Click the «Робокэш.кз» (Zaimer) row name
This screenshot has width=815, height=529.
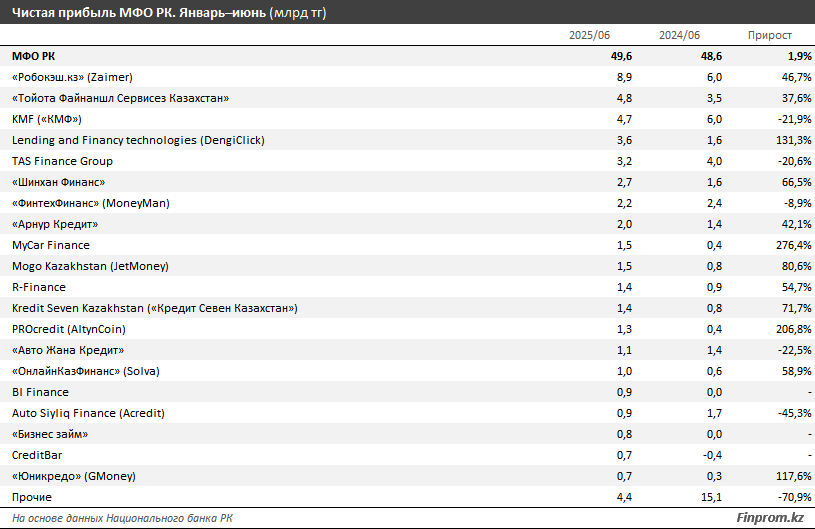(x=72, y=77)
